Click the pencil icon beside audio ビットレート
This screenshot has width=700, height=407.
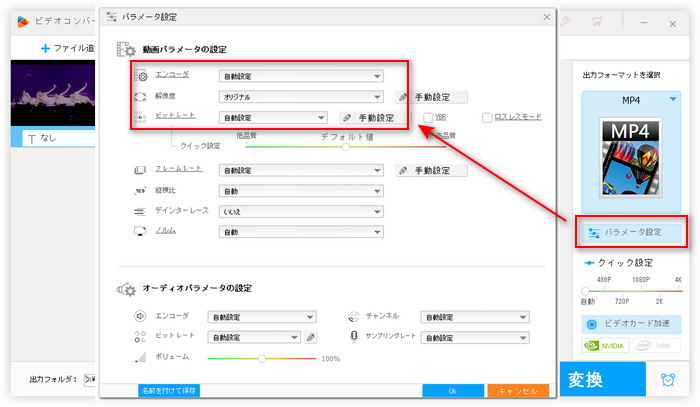coord(311,338)
